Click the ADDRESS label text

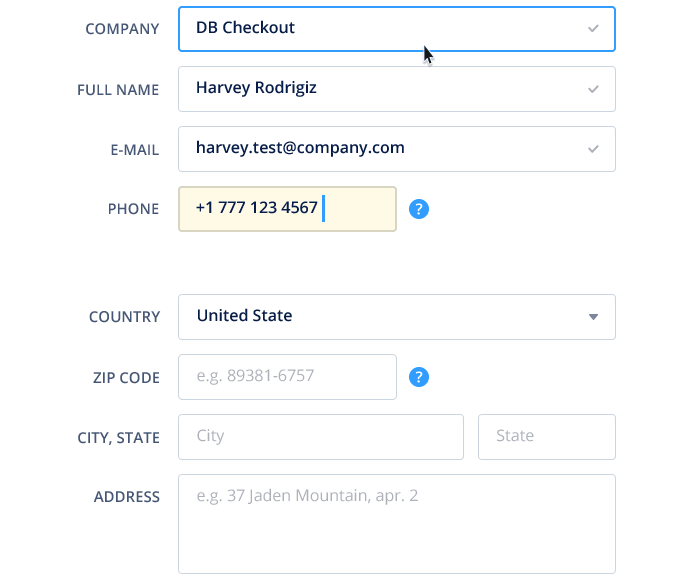point(127,497)
